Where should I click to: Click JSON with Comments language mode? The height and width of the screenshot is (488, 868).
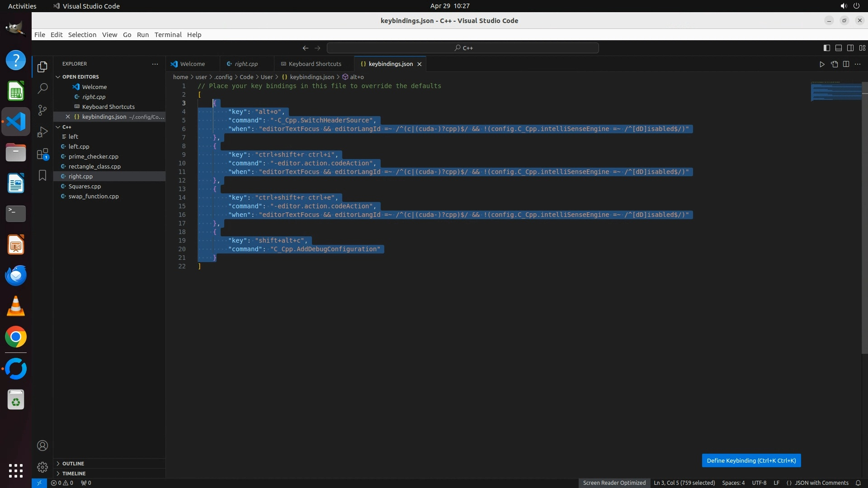coord(821,483)
